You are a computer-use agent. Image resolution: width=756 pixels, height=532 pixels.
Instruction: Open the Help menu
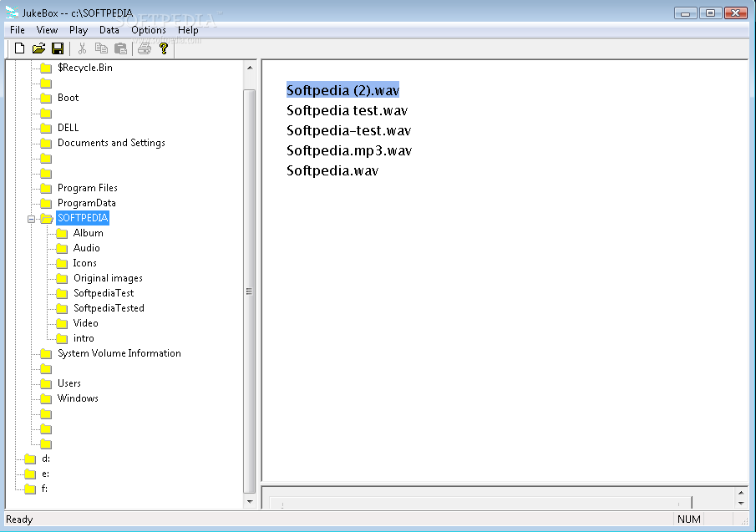click(188, 30)
